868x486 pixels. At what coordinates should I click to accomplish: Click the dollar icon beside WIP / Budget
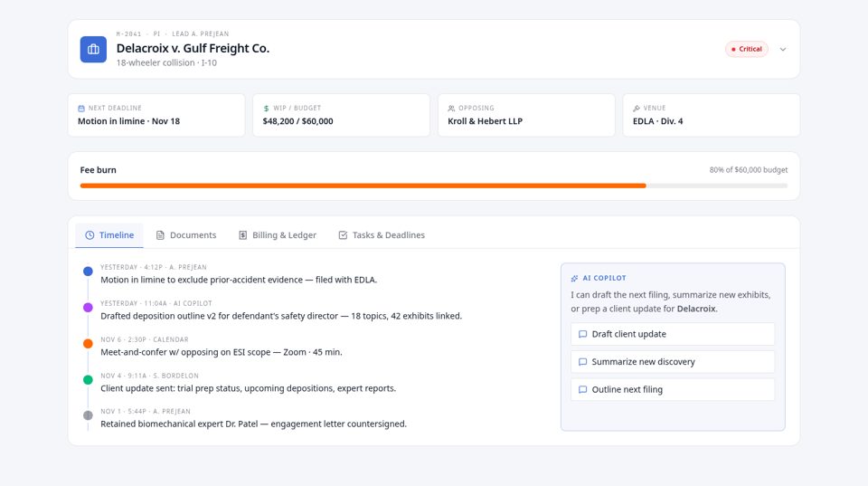pos(266,109)
